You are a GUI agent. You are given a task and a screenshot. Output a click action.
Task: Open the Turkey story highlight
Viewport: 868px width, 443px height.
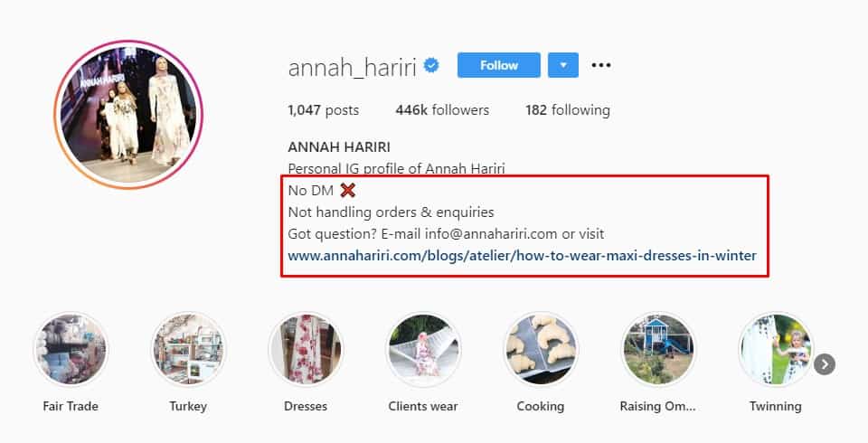[188, 350]
